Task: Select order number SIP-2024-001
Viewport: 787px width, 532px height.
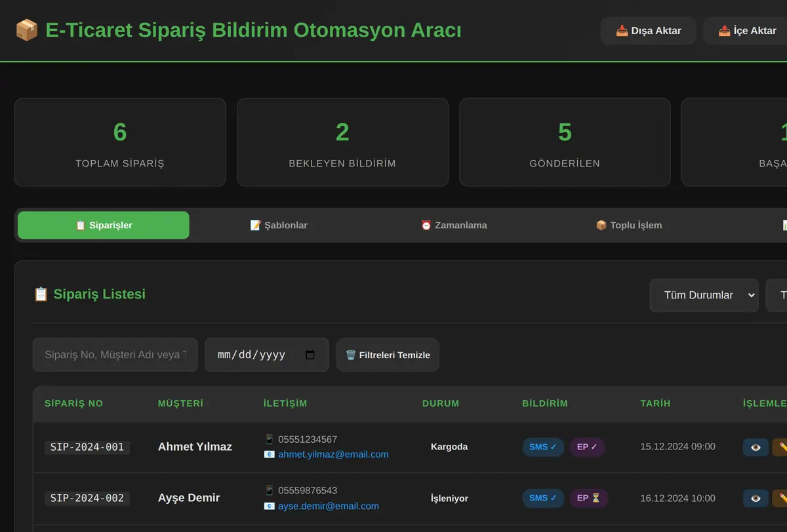Action: (x=87, y=447)
